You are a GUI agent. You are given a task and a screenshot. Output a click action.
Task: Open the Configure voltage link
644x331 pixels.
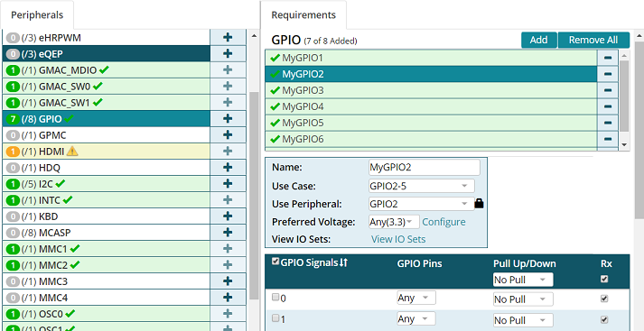tap(444, 222)
